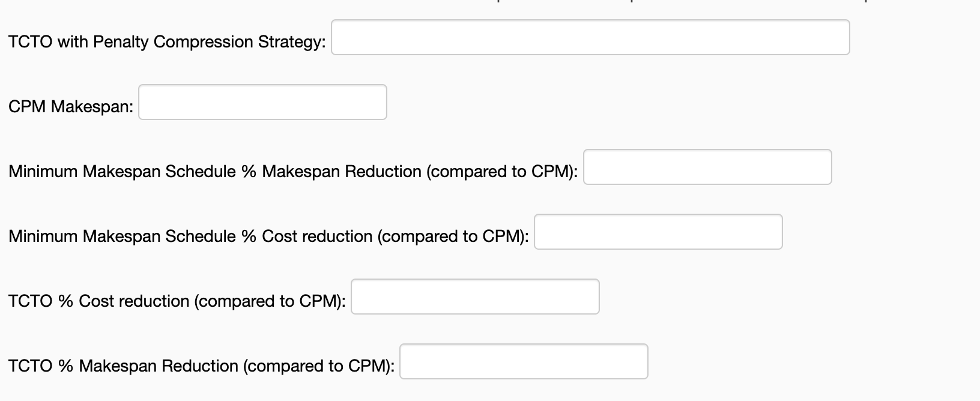
Task: Activate the widest text box at top
Action: [590, 37]
